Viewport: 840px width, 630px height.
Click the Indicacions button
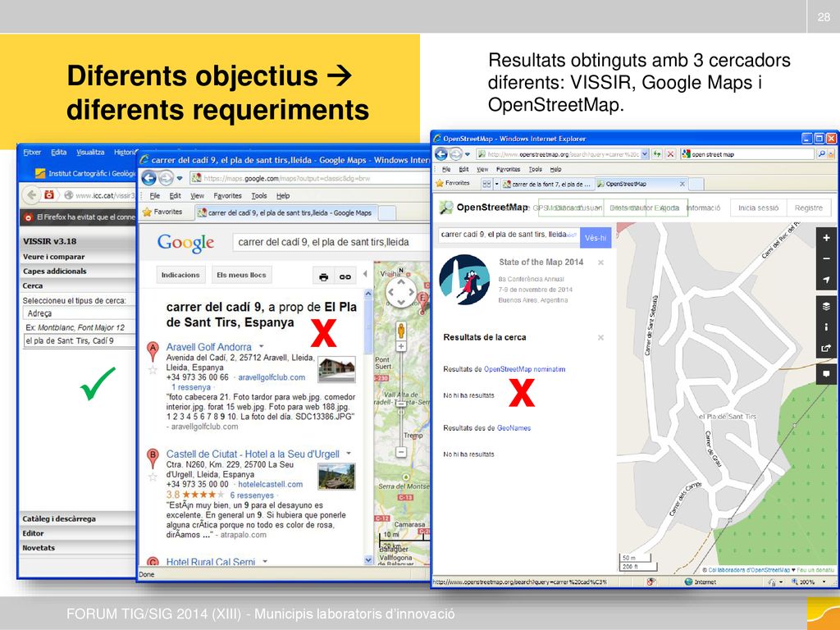coord(180,275)
